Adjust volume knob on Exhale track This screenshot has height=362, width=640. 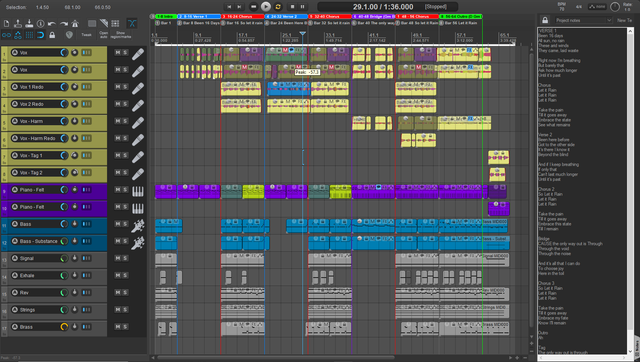click(x=64, y=275)
